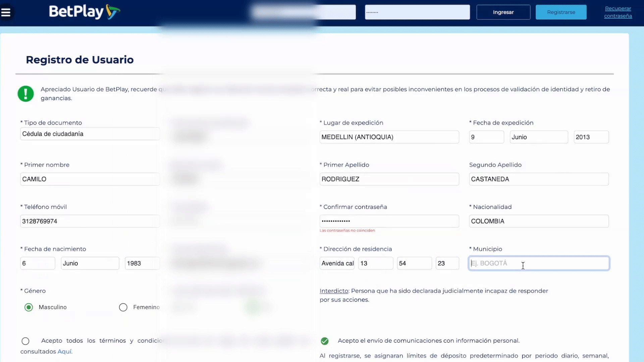Click the header password field
The height and width of the screenshot is (362, 644).
click(417, 12)
